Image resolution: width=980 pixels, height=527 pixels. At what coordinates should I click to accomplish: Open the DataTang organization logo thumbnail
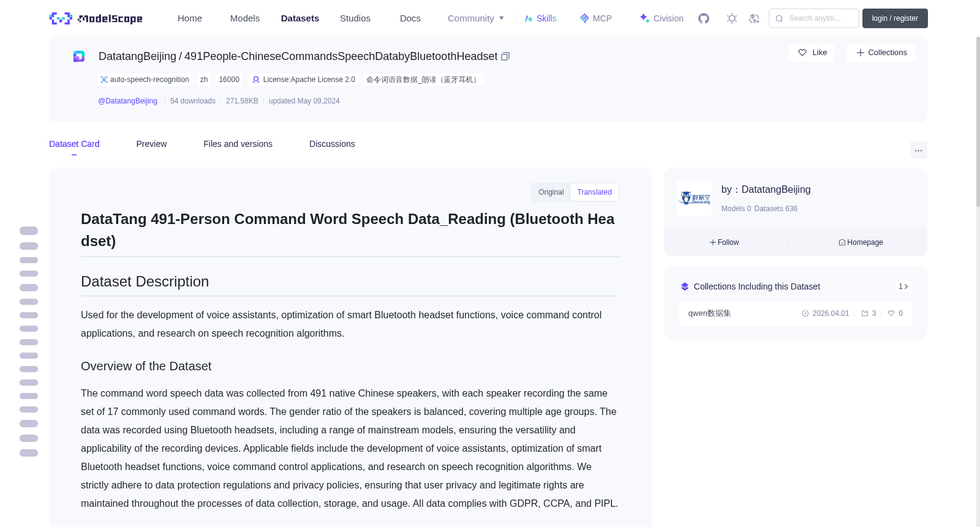pos(695,198)
